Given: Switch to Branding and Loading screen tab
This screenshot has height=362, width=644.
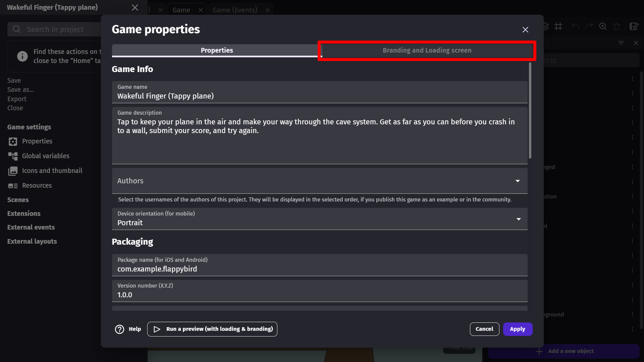Looking at the screenshot, I should pyautogui.click(x=427, y=50).
